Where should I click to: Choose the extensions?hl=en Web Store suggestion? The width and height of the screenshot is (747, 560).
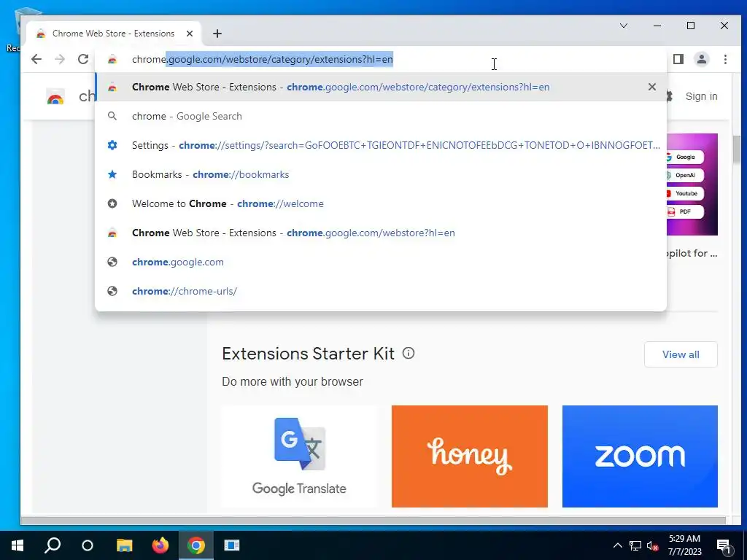point(381,87)
